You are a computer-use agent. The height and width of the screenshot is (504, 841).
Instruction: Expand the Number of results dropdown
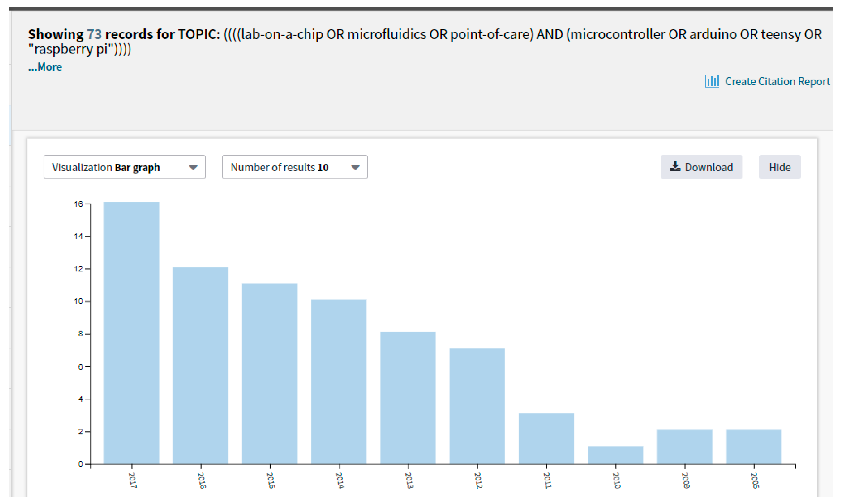294,167
